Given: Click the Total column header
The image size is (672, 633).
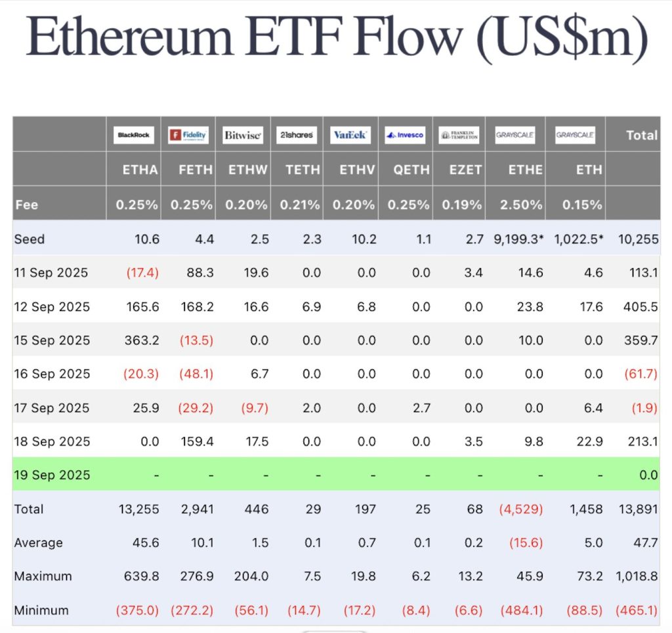Looking at the screenshot, I should click(641, 135).
